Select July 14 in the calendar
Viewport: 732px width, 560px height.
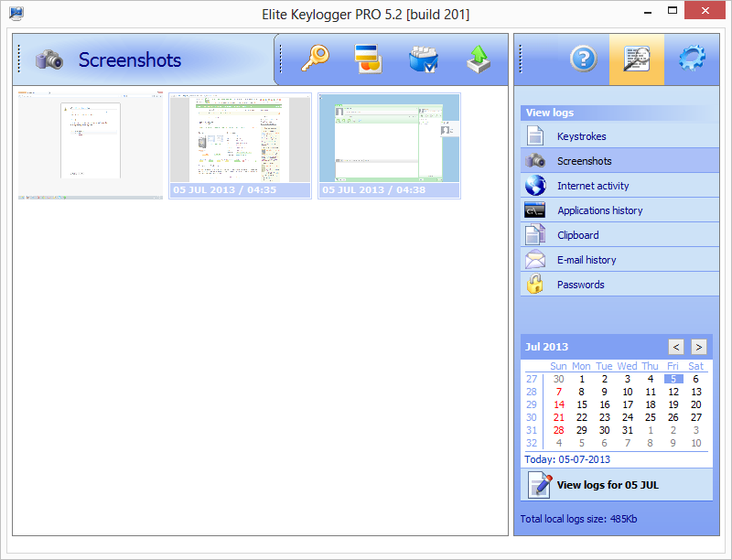point(558,404)
